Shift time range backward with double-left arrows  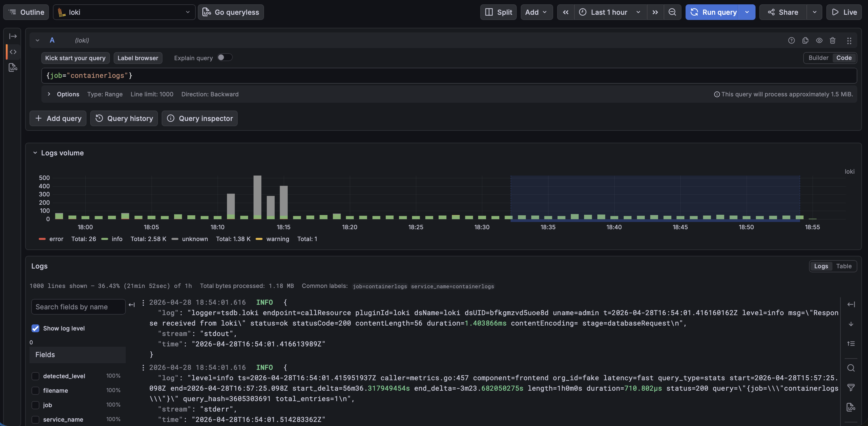(566, 12)
